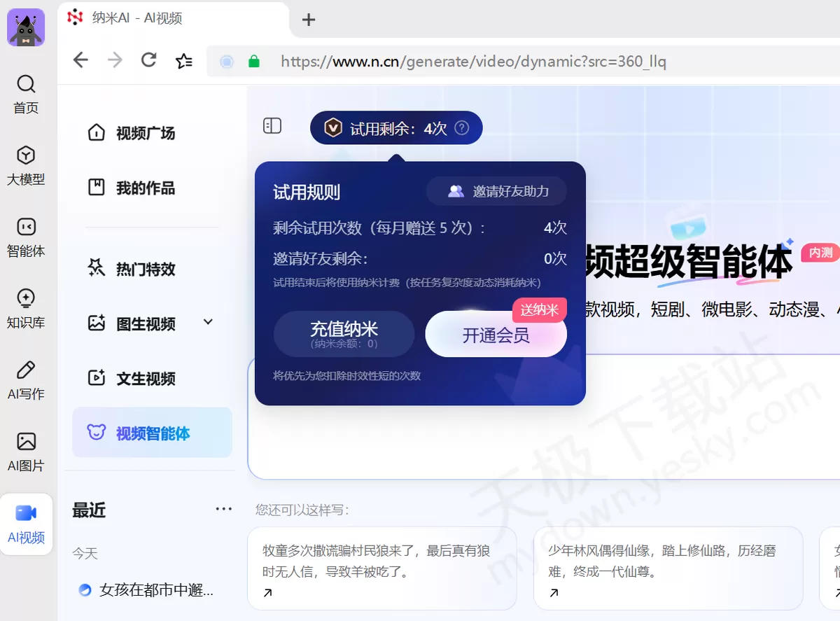Click the 试用剩余：4次 pill button

[x=396, y=128]
